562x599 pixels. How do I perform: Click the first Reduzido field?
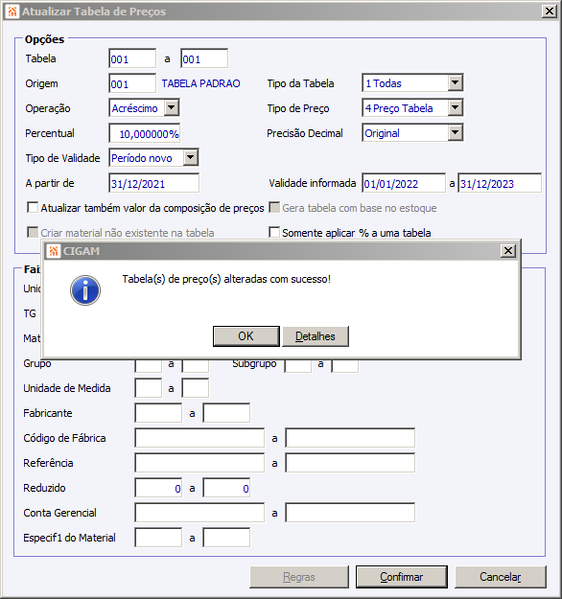pos(158,488)
